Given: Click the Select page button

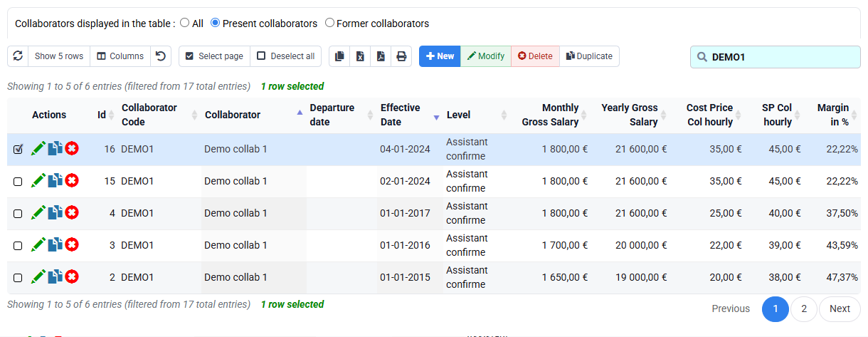Looking at the screenshot, I should 214,56.
